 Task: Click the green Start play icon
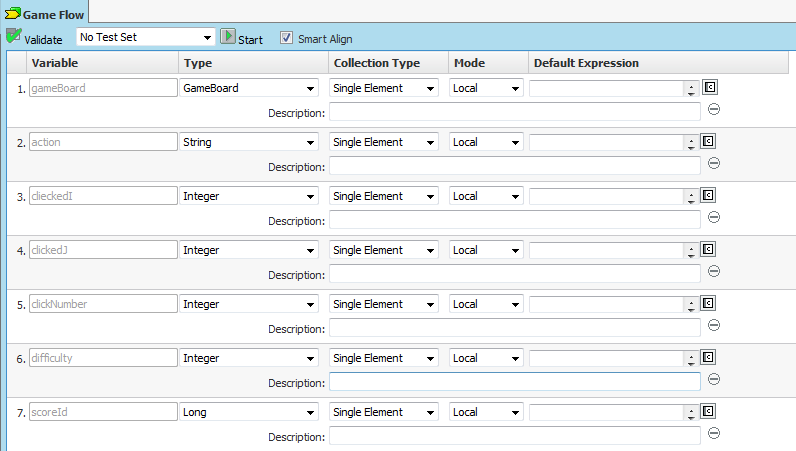coord(228,37)
